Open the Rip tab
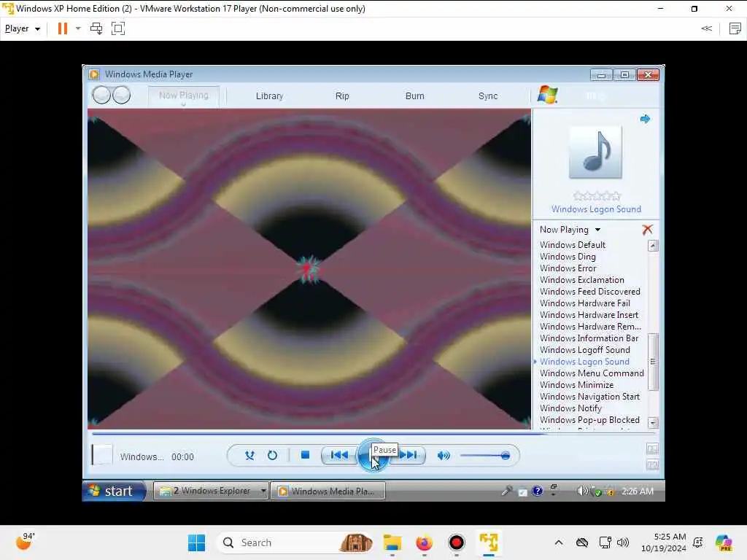This screenshot has height=560, width=747. point(342,96)
